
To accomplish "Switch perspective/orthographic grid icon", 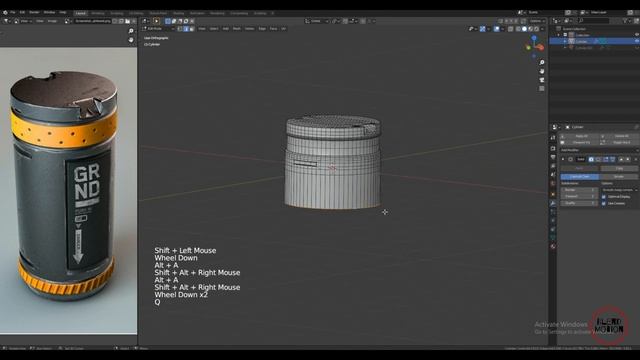I will coord(542,88).
